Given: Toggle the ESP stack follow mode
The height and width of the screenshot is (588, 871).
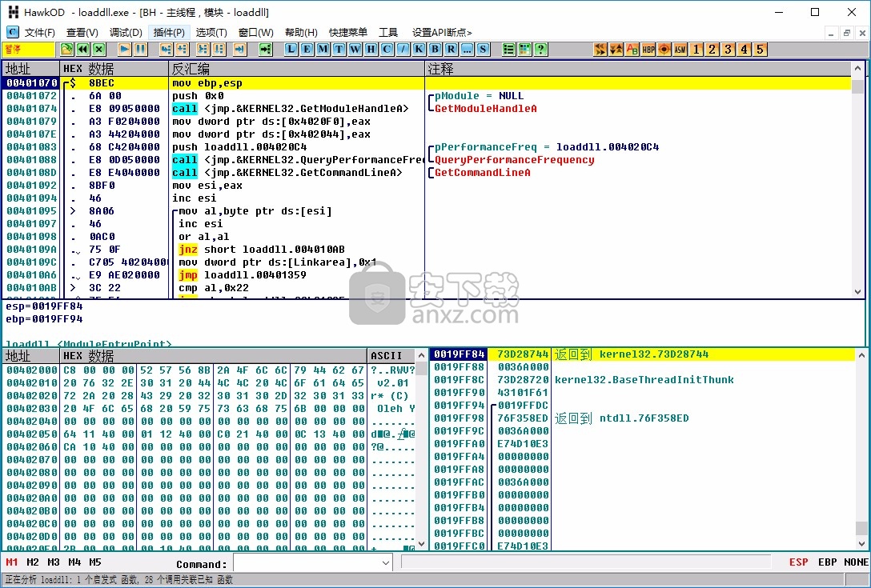Looking at the screenshot, I should click(x=799, y=562).
